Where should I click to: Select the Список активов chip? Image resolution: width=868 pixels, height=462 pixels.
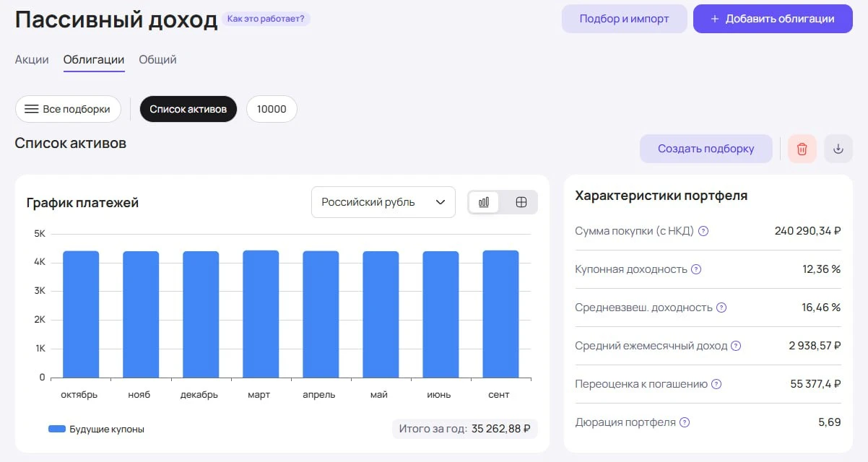coord(188,109)
